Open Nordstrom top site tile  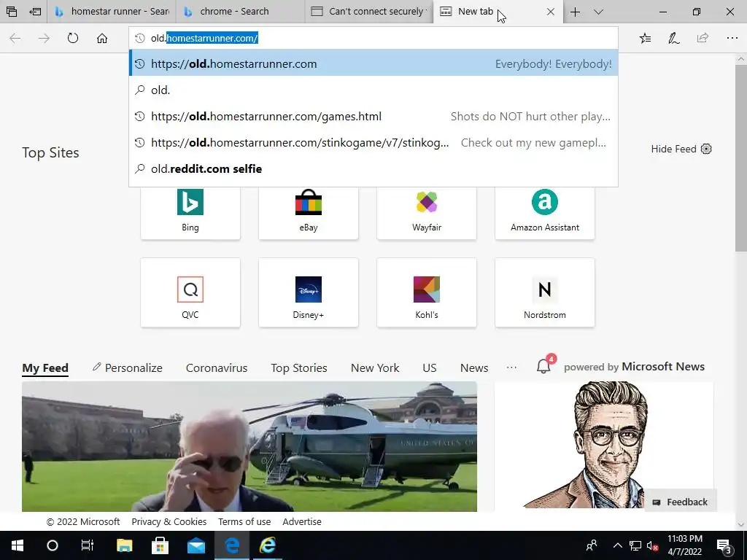[x=544, y=292]
